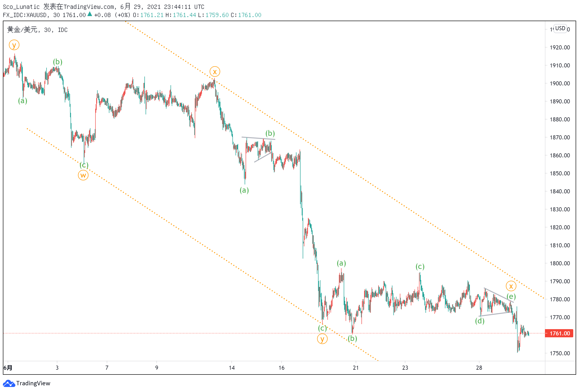Image resolution: width=579 pixels, height=392 pixels.
Task: Select the circled orange w wave marker
Action: pos(83,175)
